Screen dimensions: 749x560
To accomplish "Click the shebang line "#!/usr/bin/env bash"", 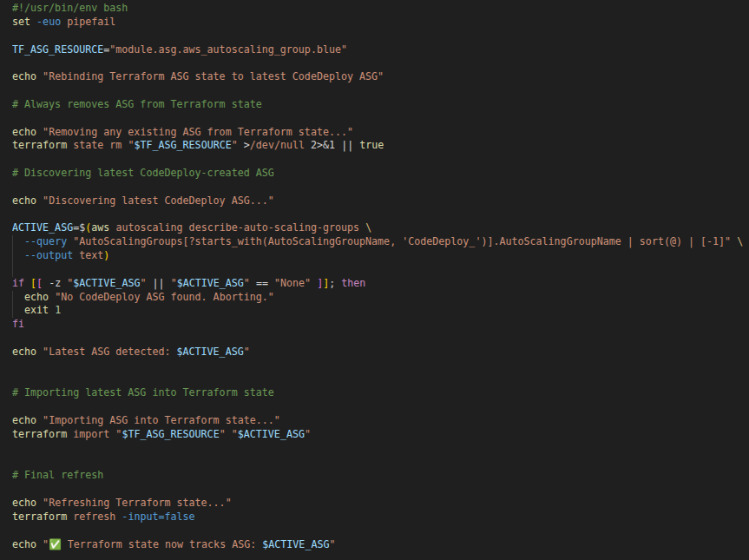I will (x=69, y=8).
